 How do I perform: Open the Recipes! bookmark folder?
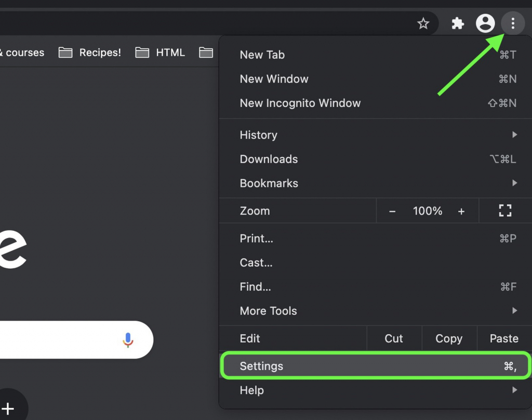89,52
